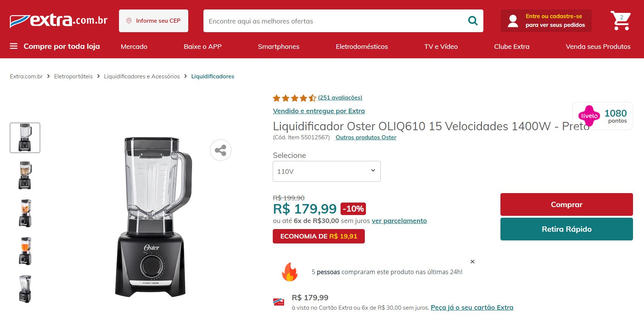Go to Smartphones menu item
The image size is (644, 315).
[x=278, y=47]
